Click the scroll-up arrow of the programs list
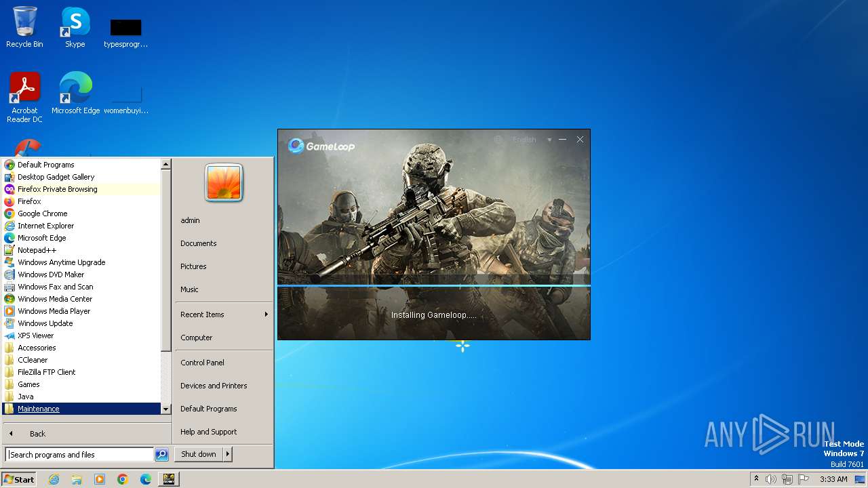 coord(165,164)
